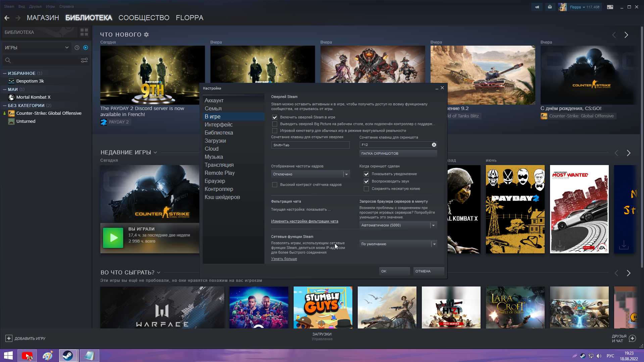Click the PAYDAY 2 game tag icon
The image size is (644, 362).
click(x=104, y=122)
